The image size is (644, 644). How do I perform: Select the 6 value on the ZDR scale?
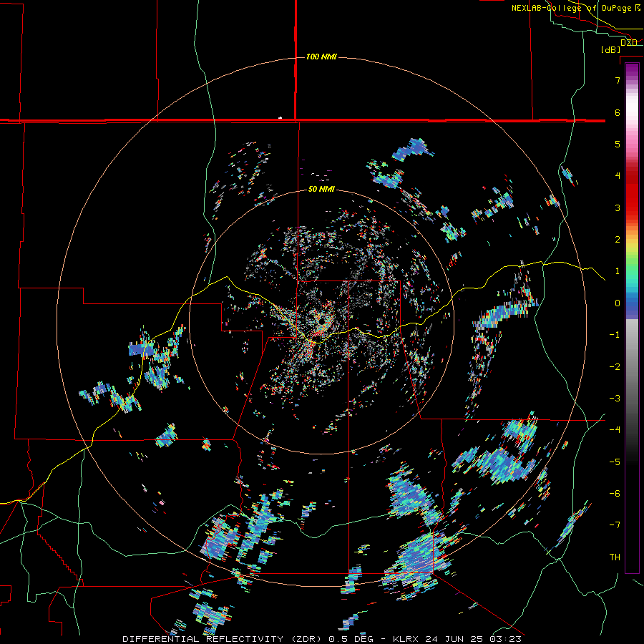pyautogui.click(x=618, y=112)
